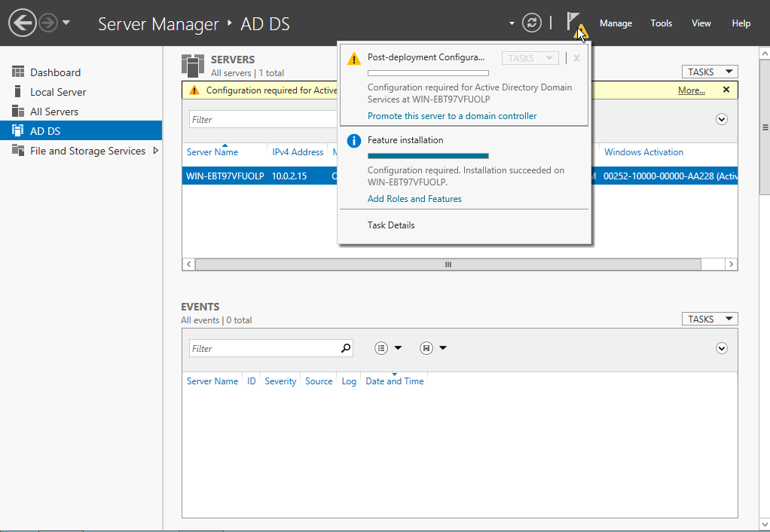Click the Events filter search magnifier icon
This screenshot has height=532, width=770.
[x=345, y=348]
